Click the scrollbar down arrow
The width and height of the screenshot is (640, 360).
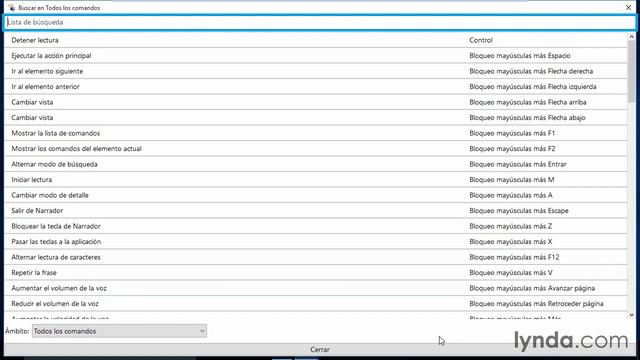(x=631, y=315)
